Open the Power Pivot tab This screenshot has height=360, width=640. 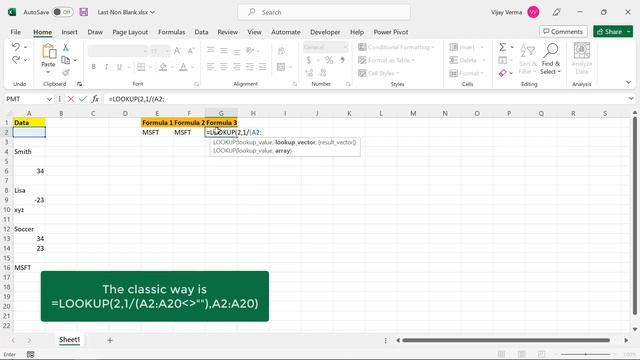click(391, 32)
